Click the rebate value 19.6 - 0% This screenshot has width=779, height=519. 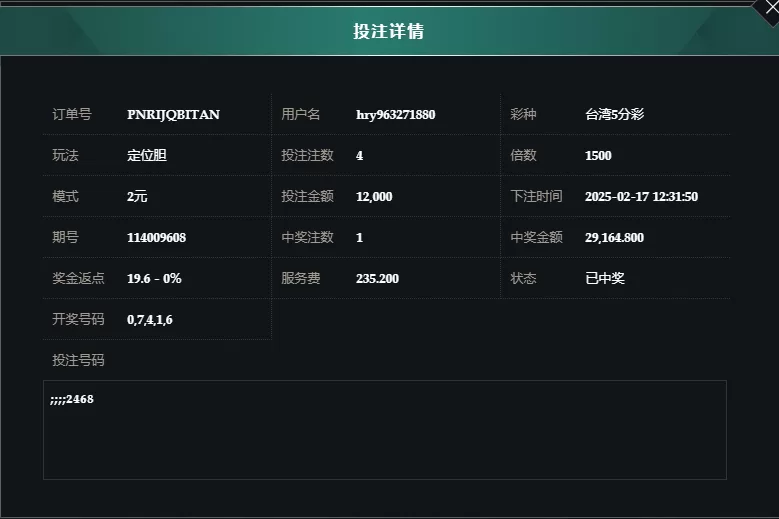tap(154, 279)
